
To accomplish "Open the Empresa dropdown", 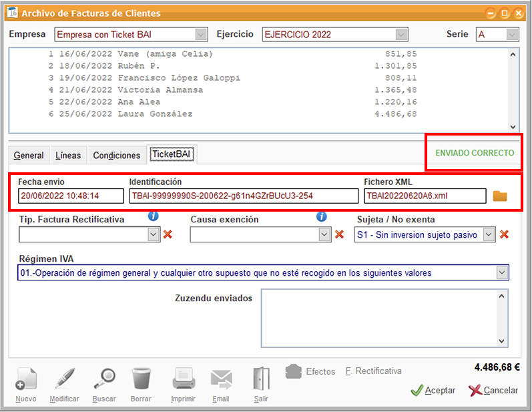I will point(201,35).
